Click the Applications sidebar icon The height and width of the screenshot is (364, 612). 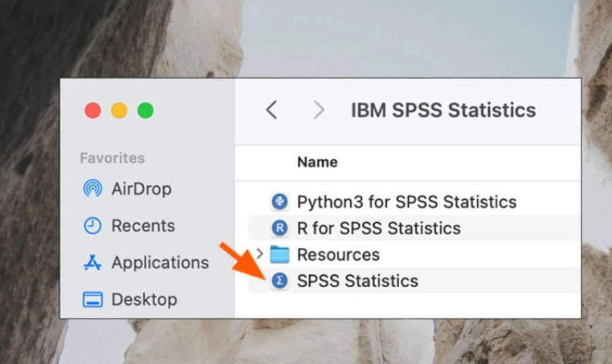click(92, 262)
